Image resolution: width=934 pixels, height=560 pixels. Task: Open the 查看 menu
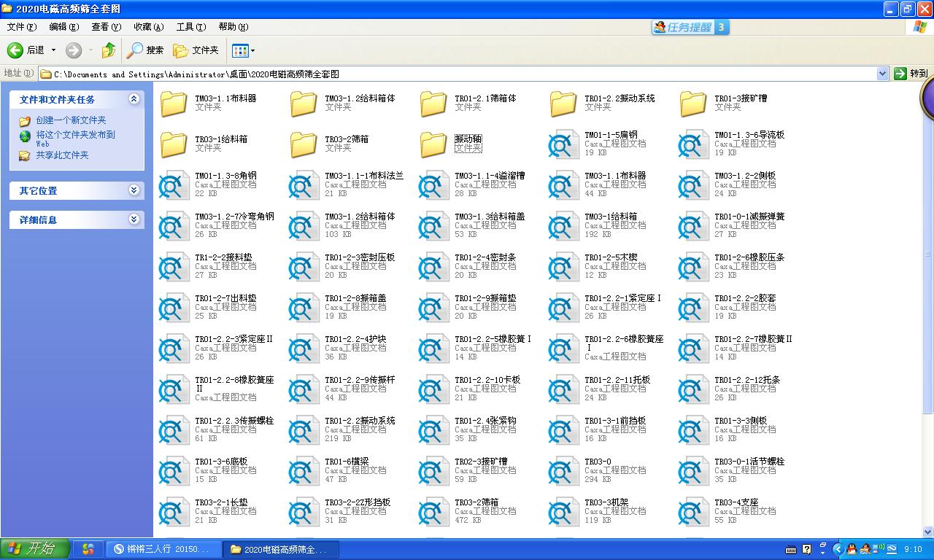105,26
